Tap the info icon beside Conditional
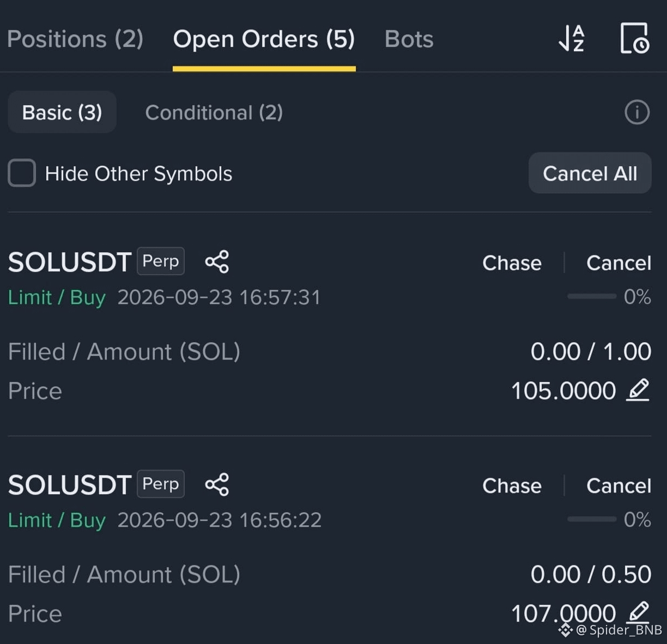The height and width of the screenshot is (644, 667). pyautogui.click(x=637, y=112)
